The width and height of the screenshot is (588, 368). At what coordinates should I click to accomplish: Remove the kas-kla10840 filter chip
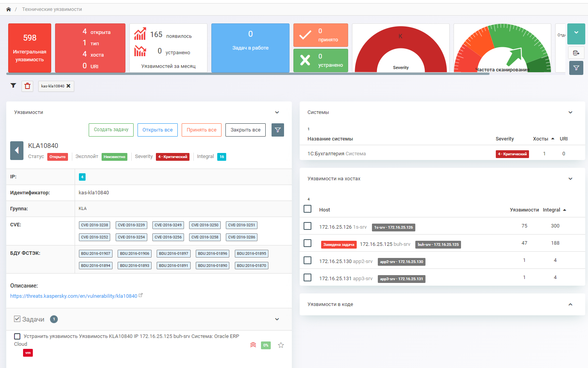point(68,86)
